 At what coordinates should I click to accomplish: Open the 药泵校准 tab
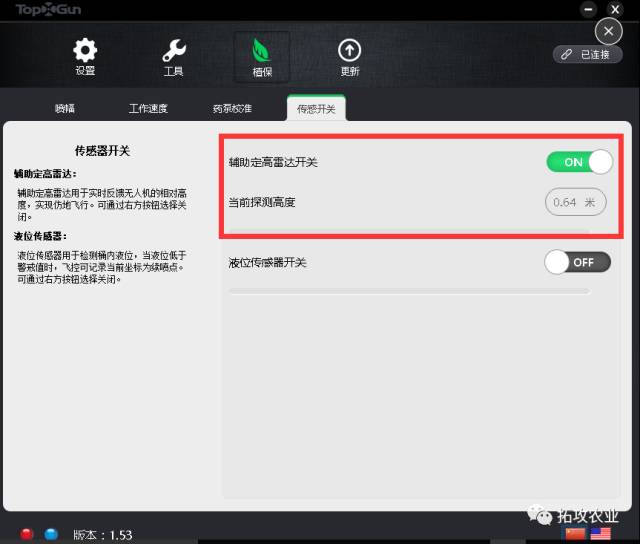coord(232,108)
